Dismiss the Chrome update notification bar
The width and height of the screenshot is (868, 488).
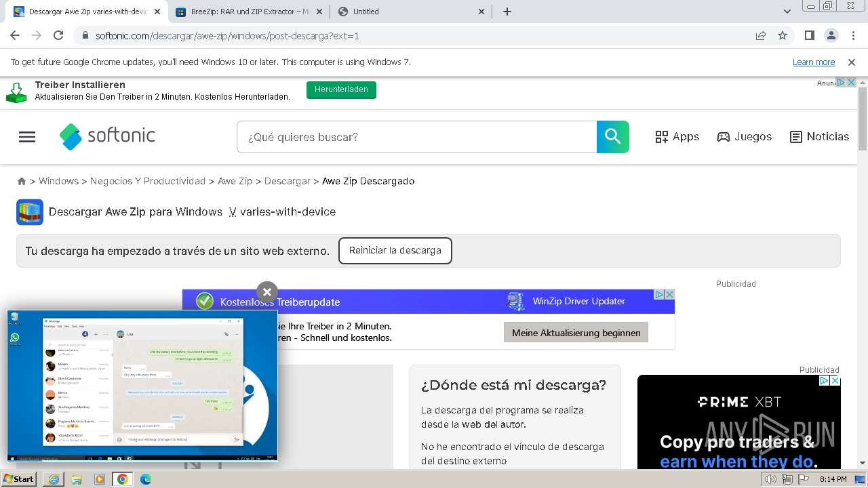[x=852, y=62]
